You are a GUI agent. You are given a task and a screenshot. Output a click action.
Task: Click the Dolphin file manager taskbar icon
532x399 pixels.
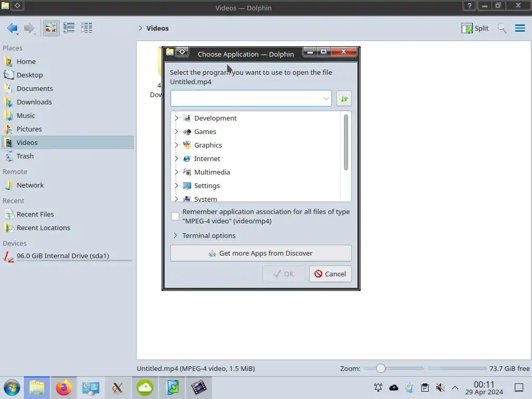pyautogui.click(x=37, y=388)
